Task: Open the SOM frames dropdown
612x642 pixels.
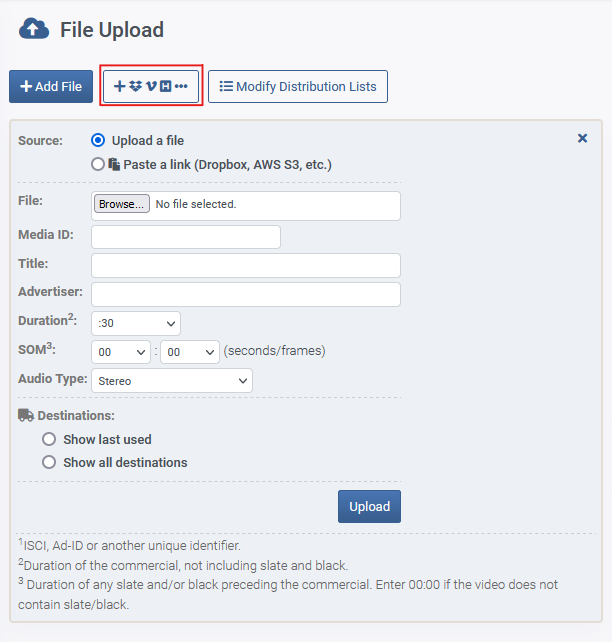Action: pos(190,352)
